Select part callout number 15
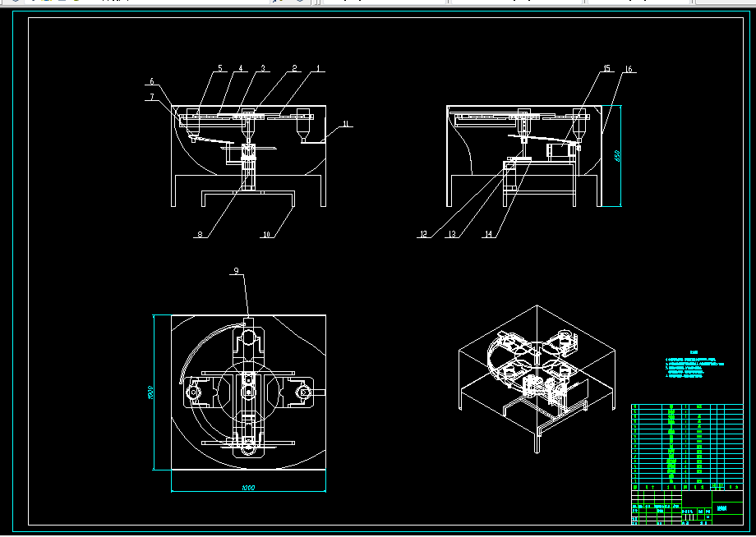The height and width of the screenshot is (537, 756). 606,68
